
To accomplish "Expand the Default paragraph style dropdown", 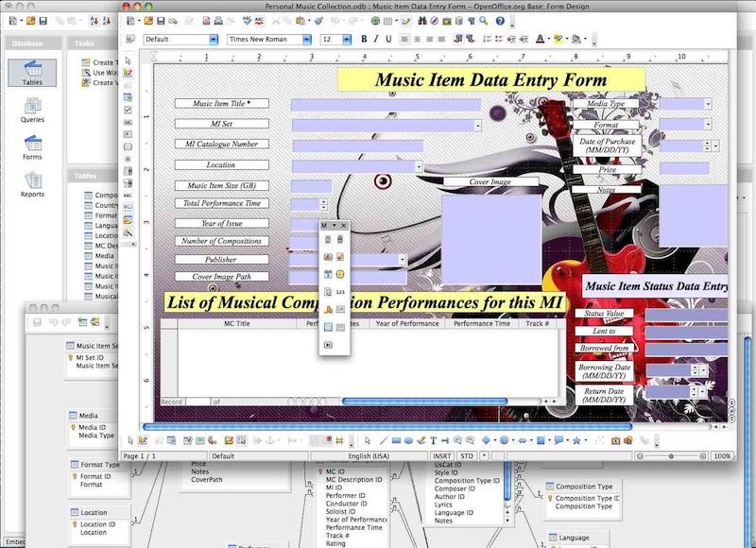I will tap(213, 40).
